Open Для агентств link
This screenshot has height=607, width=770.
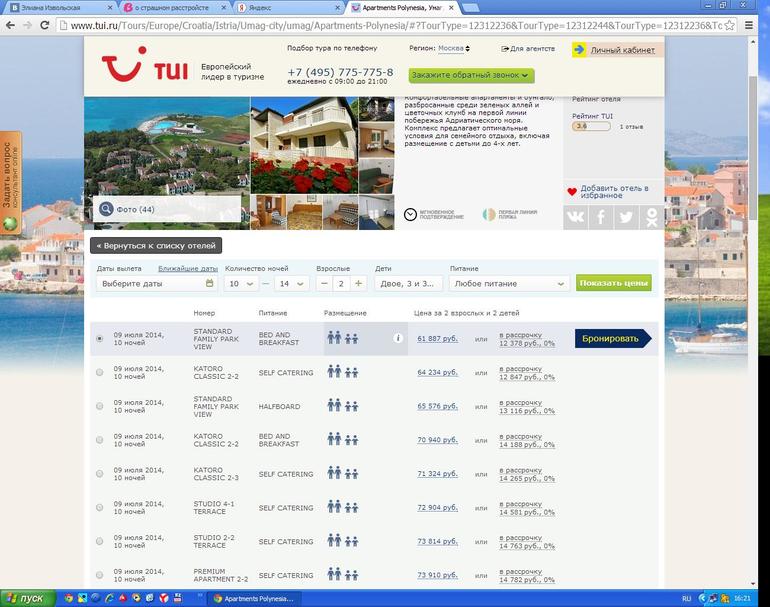528,49
